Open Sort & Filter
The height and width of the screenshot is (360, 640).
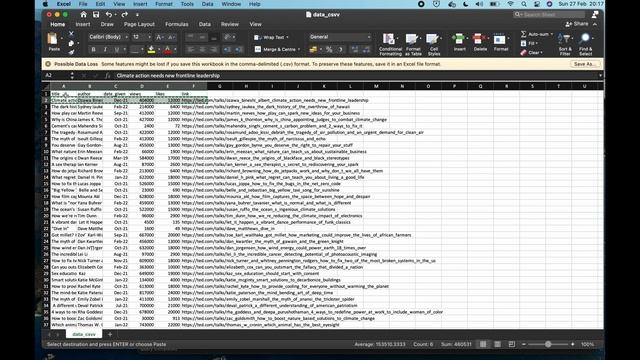[x=565, y=44]
